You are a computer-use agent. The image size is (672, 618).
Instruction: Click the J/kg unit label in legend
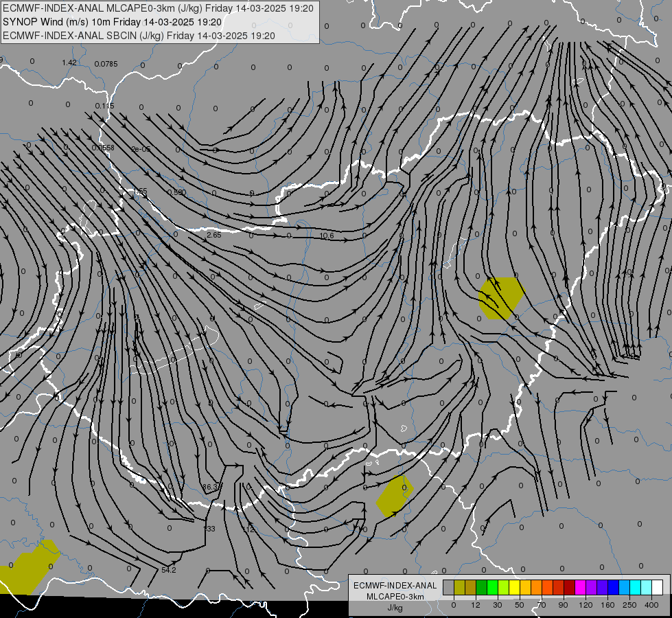pyautogui.click(x=395, y=608)
